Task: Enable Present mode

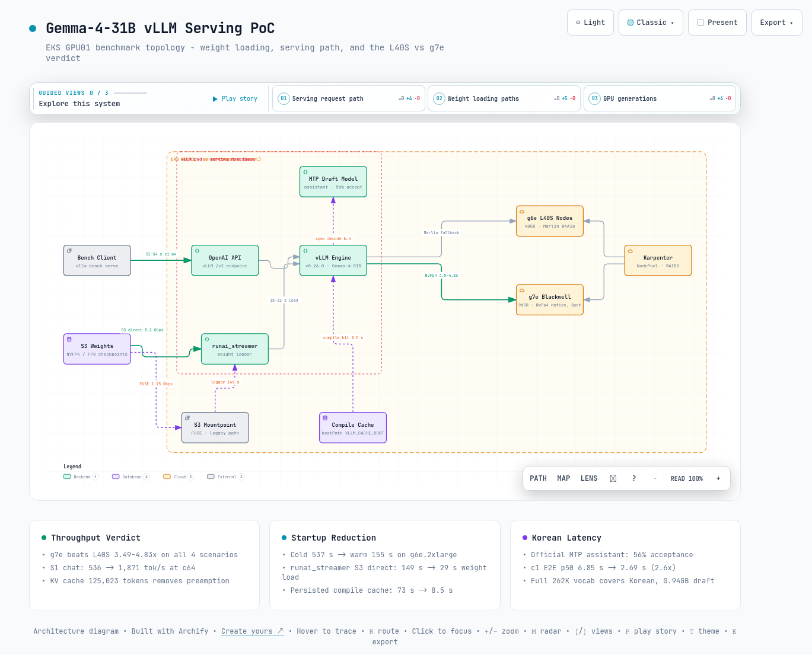Action: tap(717, 23)
